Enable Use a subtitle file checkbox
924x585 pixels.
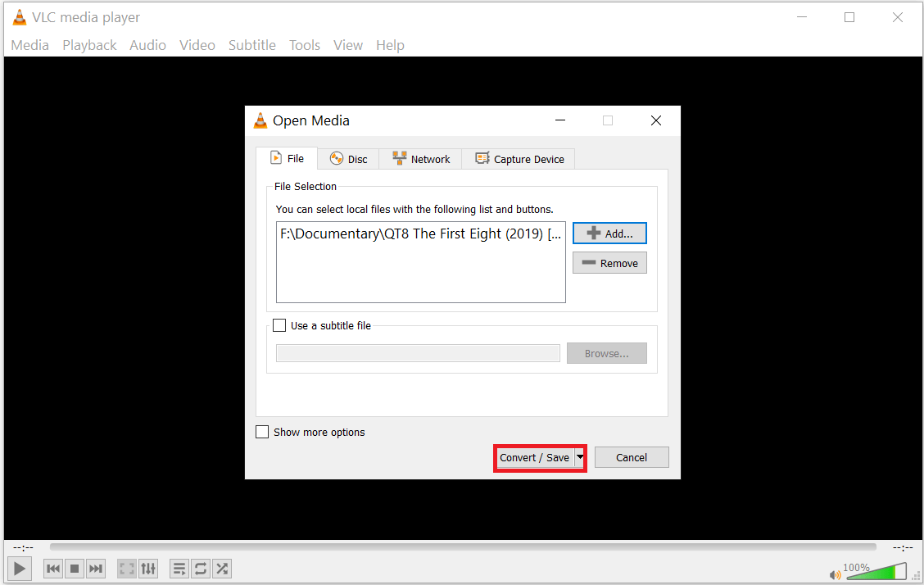(x=279, y=325)
